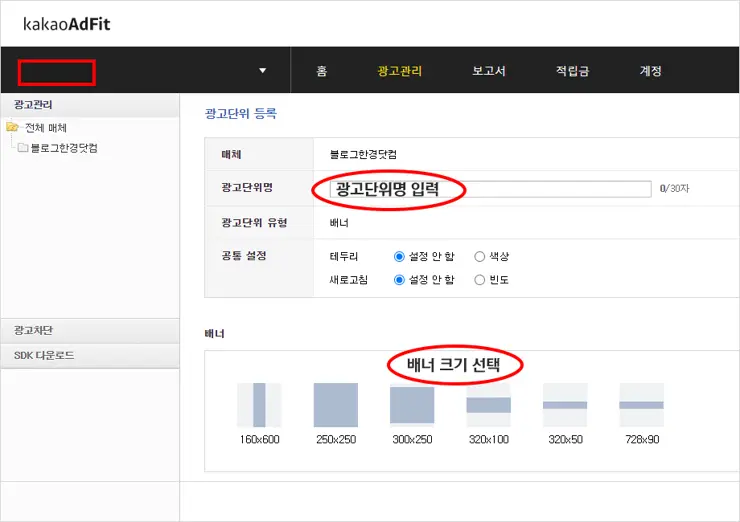Select 테두리 설정 안 함 radio button

pyautogui.click(x=399, y=256)
